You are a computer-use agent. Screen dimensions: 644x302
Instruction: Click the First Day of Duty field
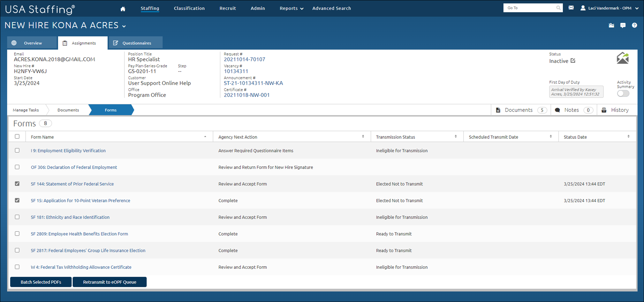[576, 92]
